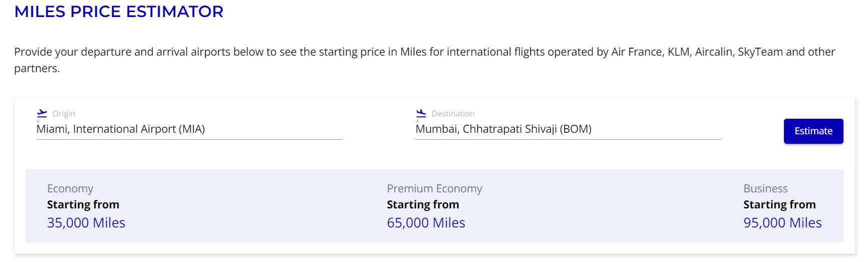Click the Miles Price Estimator title
Screen dimensions: 868x262
[119, 12]
